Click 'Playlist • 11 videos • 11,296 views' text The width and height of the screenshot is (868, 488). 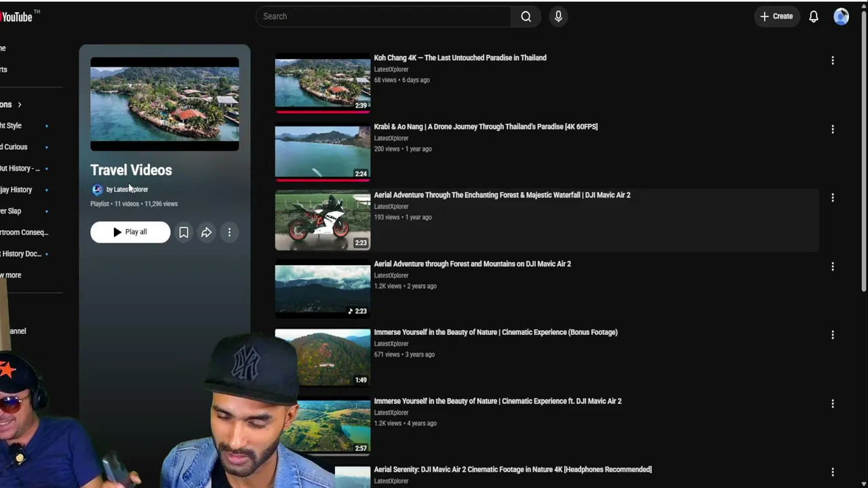pos(134,204)
